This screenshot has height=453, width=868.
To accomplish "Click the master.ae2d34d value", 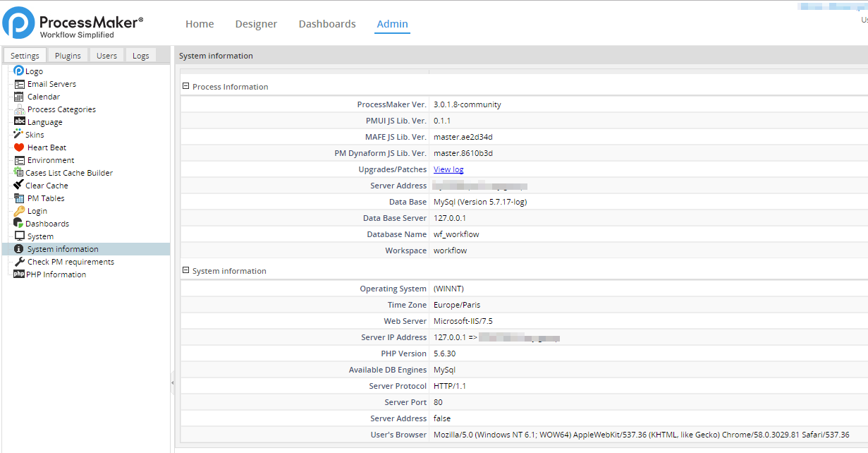I will pos(463,137).
